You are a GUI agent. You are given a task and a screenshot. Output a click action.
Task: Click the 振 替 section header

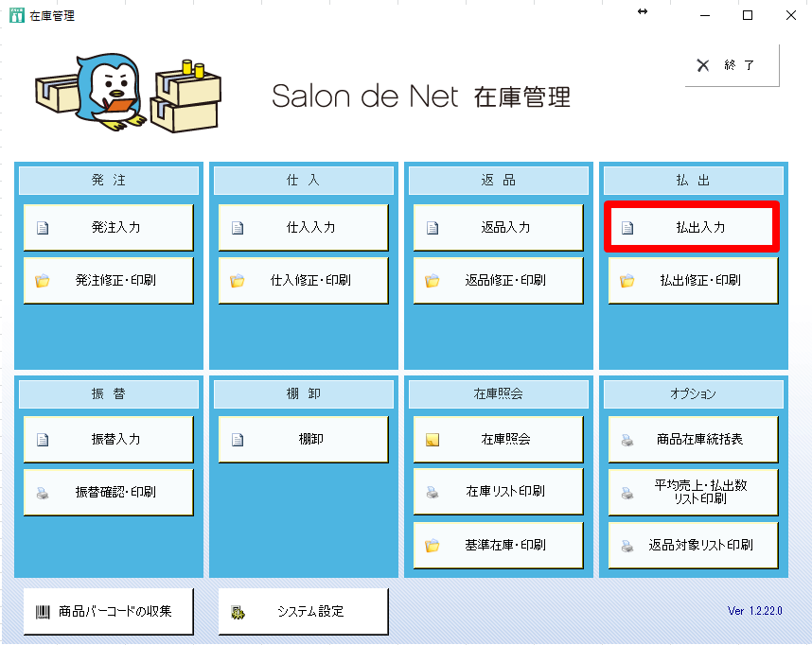click(109, 394)
